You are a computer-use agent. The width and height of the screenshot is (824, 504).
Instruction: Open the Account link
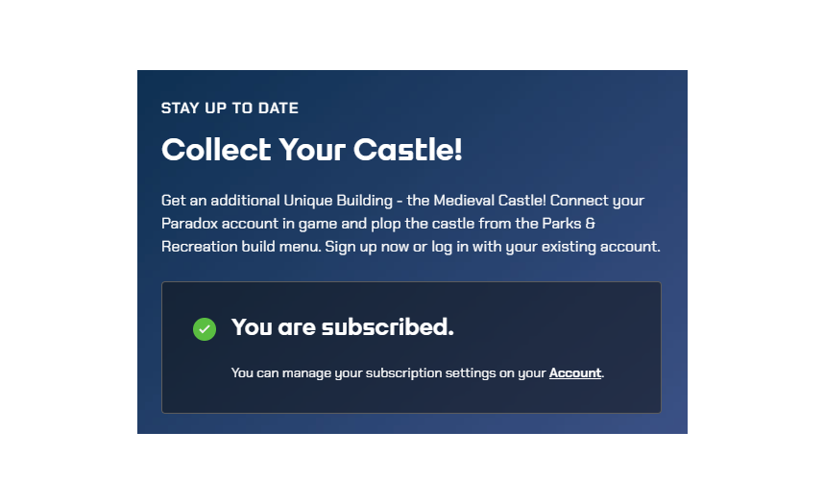575,372
